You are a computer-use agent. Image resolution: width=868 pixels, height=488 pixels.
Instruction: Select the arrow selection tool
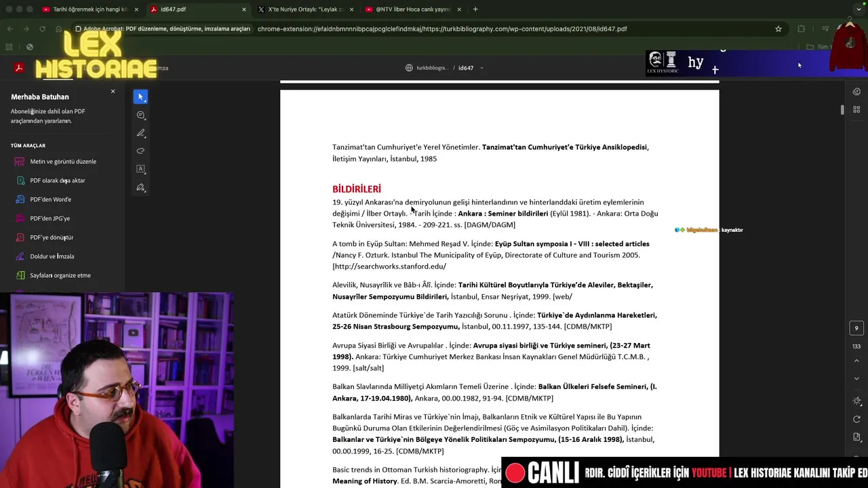(140, 97)
